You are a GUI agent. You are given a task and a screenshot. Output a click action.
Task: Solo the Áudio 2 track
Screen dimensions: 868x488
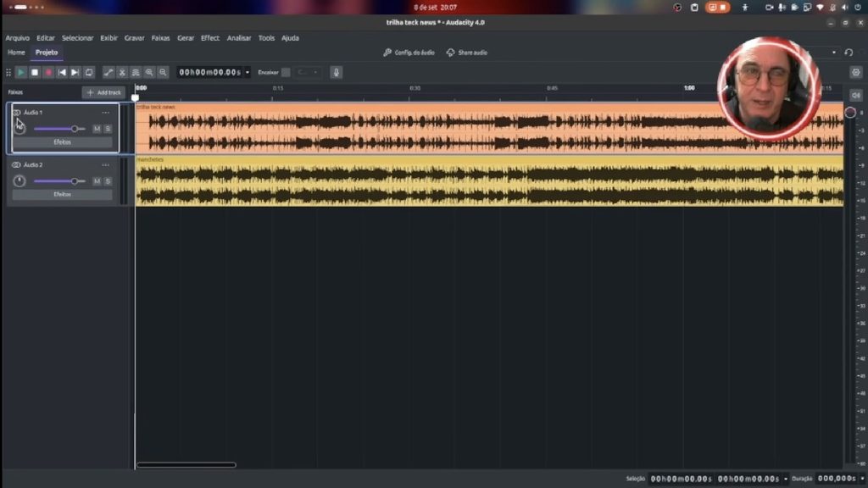coord(108,181)
